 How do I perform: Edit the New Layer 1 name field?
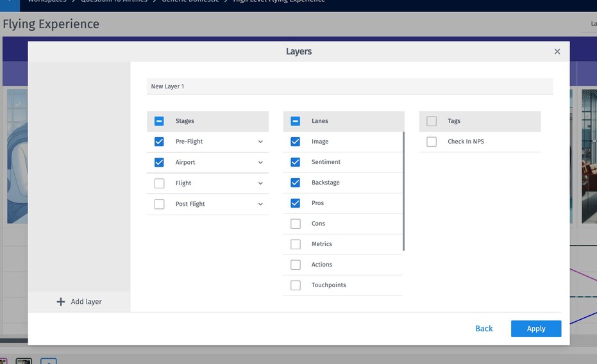(x=350, y=87)
